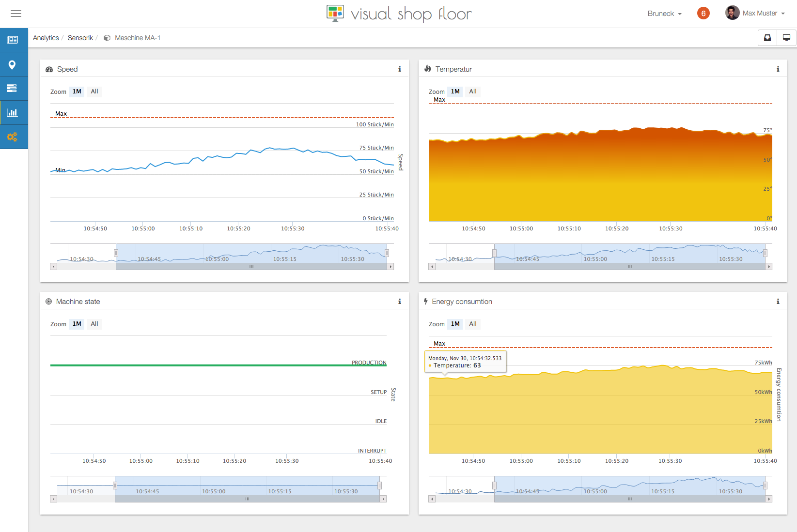Screen dimensions: 797x532
Task: Click the Temperatur navigator left range handle
Action: [x=494, y=253]
